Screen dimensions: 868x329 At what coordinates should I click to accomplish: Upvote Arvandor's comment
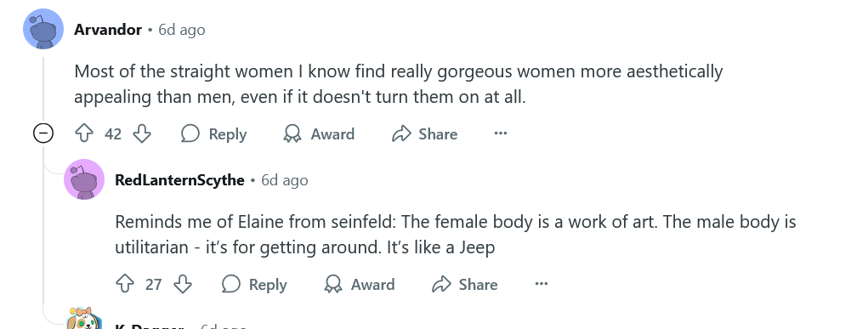point(84,133)
